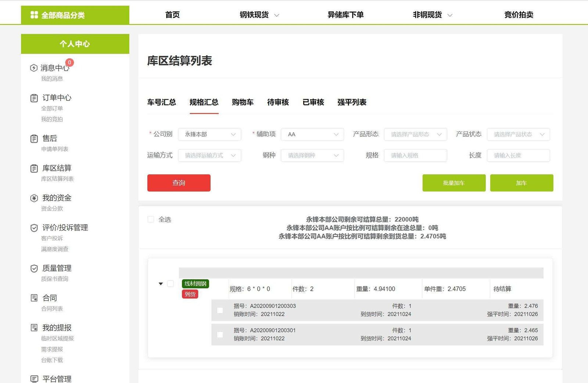Click the grid icon beside 全部商品分类

pos(34,15)
